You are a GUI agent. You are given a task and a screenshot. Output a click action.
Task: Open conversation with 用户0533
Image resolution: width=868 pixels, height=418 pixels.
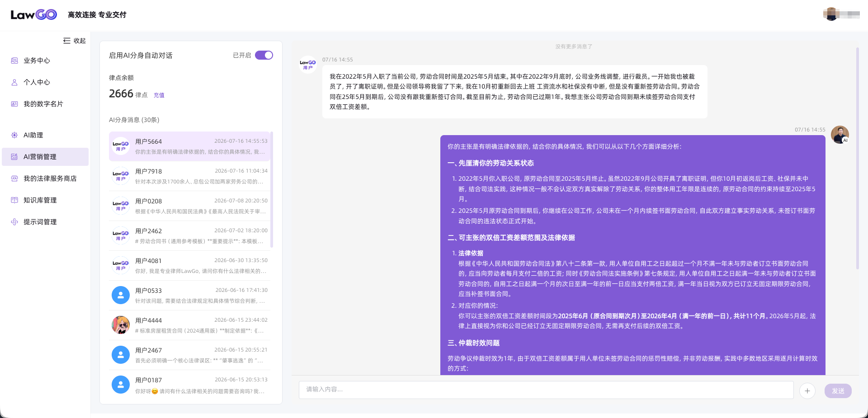pos(189,296)
